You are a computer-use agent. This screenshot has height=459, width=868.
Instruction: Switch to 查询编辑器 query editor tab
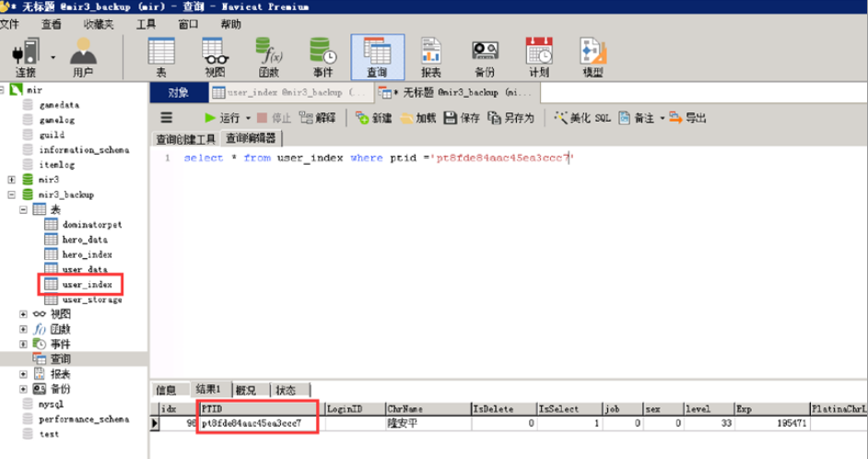pyautogui.click(x=252, y=138)
